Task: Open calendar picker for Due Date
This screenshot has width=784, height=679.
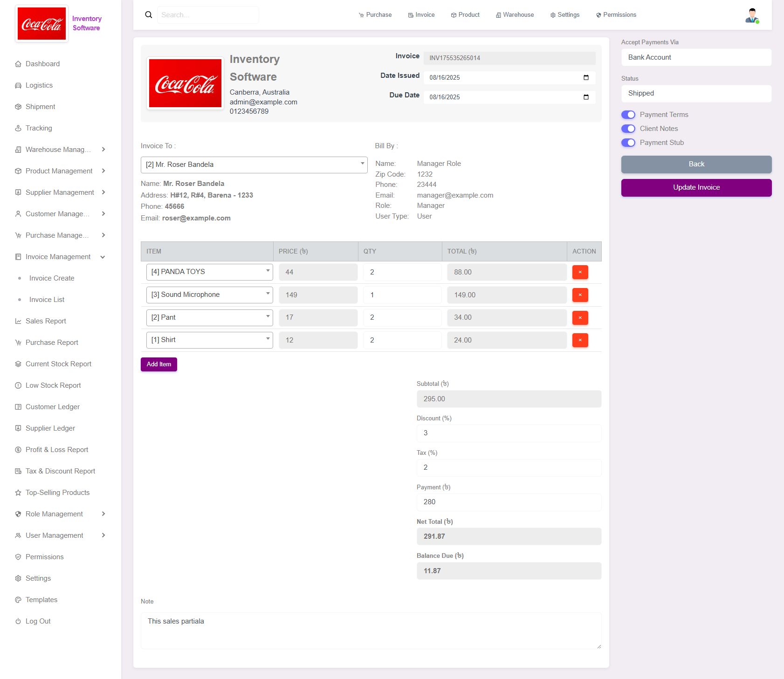Action: (586, 97)
